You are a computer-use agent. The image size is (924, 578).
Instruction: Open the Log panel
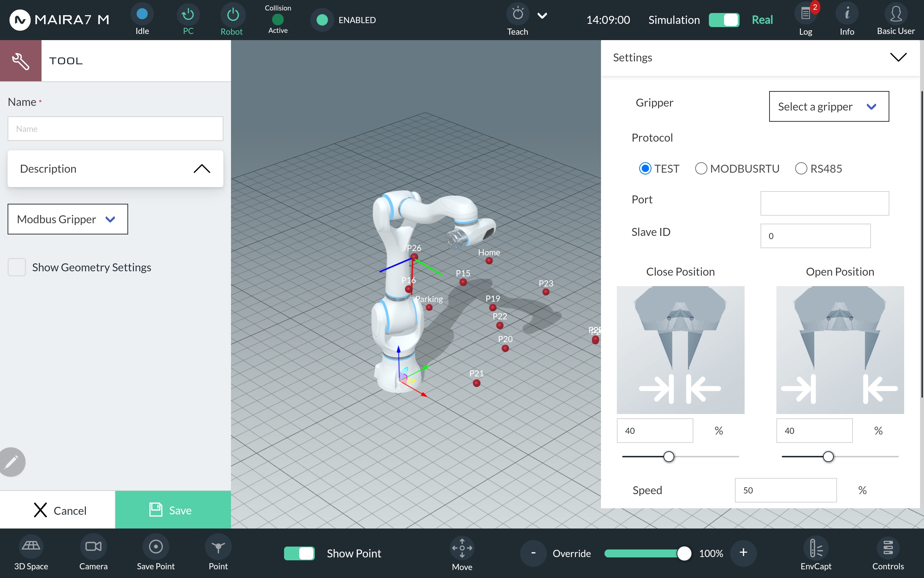806,14
